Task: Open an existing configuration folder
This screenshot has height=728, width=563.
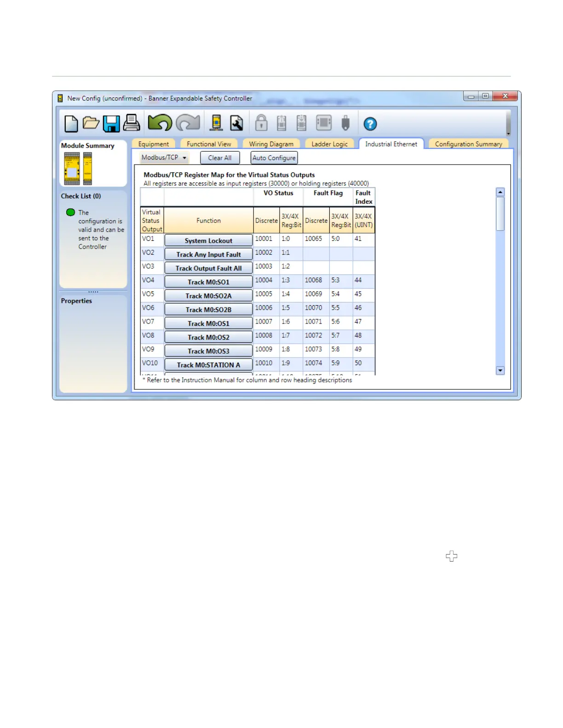Action: point(91,123)
